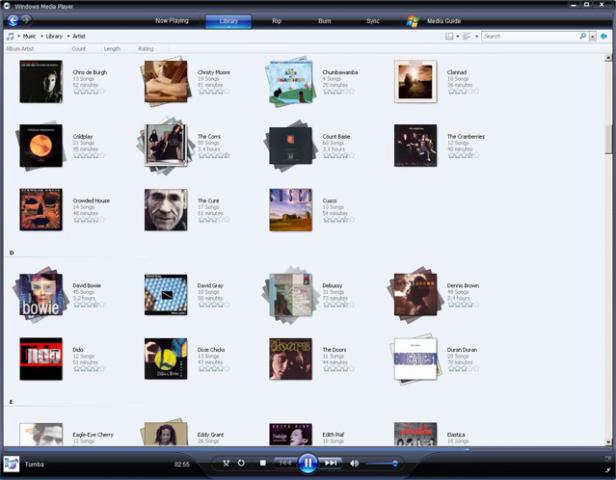
Task: Skip to the next track
Action: point(330,463)
